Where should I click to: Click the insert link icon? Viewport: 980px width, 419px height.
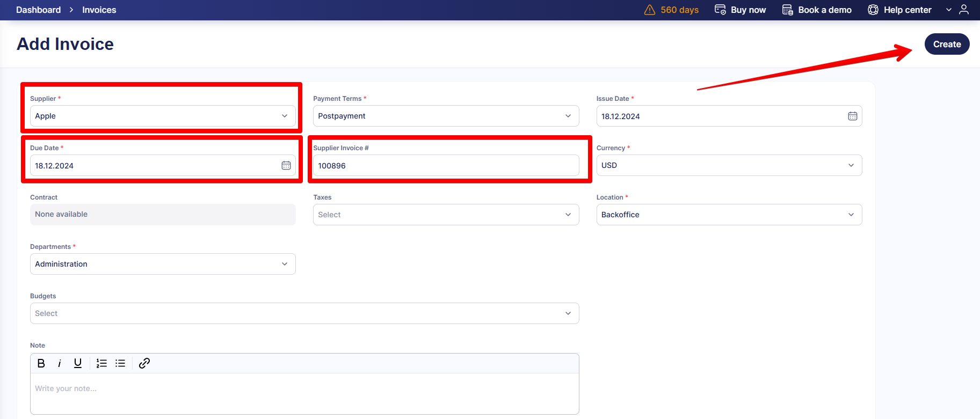pyautogui.click(x=144, y=363)
